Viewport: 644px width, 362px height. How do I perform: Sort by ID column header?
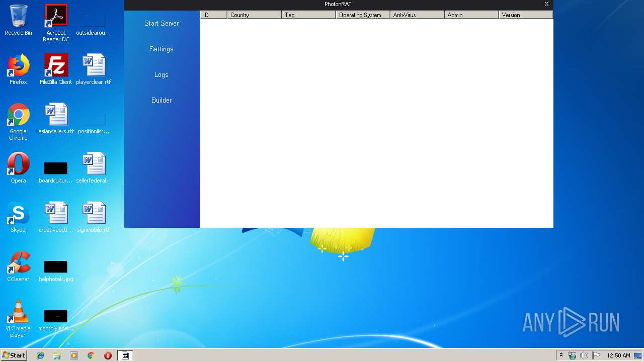(x=214, y=15)
